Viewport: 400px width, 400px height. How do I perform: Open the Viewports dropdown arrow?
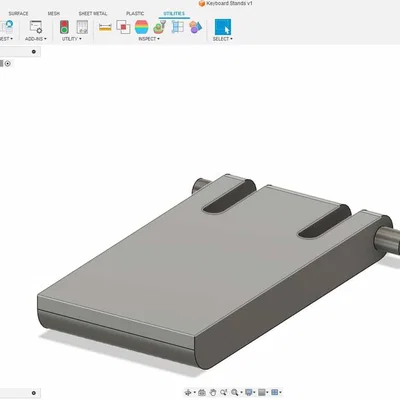pyautogui.click(x=281, y=392)
